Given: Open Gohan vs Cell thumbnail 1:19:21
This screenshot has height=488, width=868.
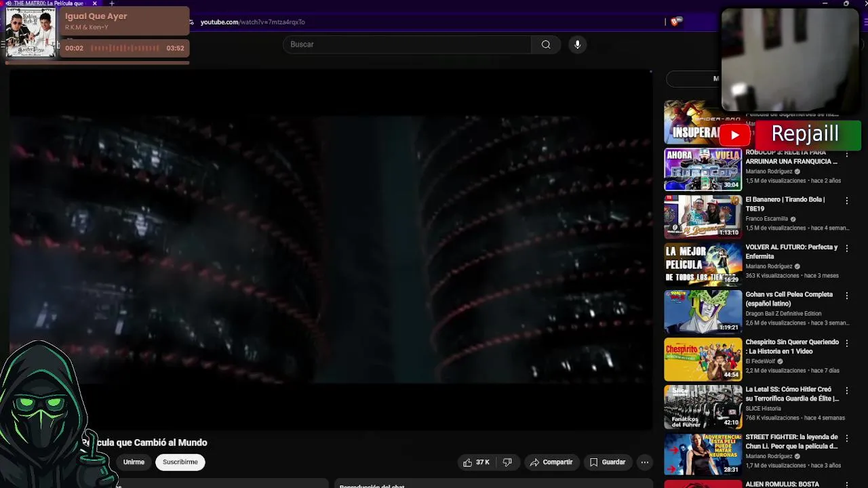Looking at the screenshot, I should tap(703, 312).
